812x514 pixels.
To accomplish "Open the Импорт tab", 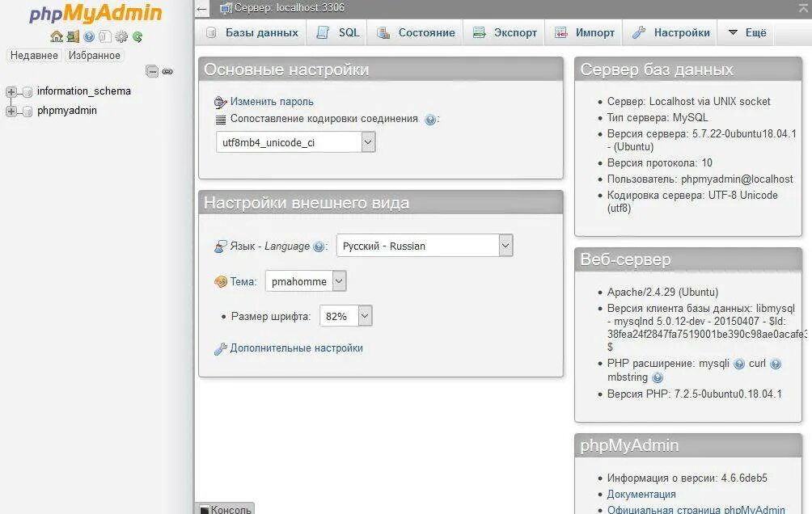I will pyautogui.click(x=585, y=32).
